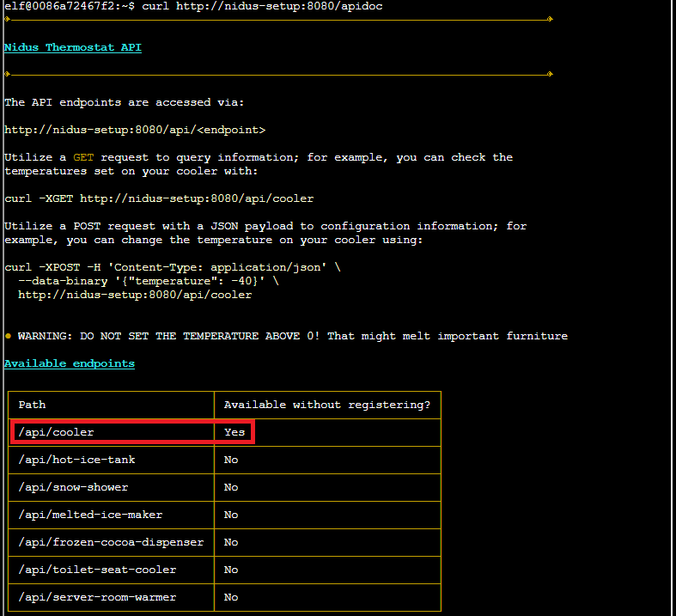Select the http://nidus-setup:8080/api/<endpoint> URL line

click(x=135, y=130)
